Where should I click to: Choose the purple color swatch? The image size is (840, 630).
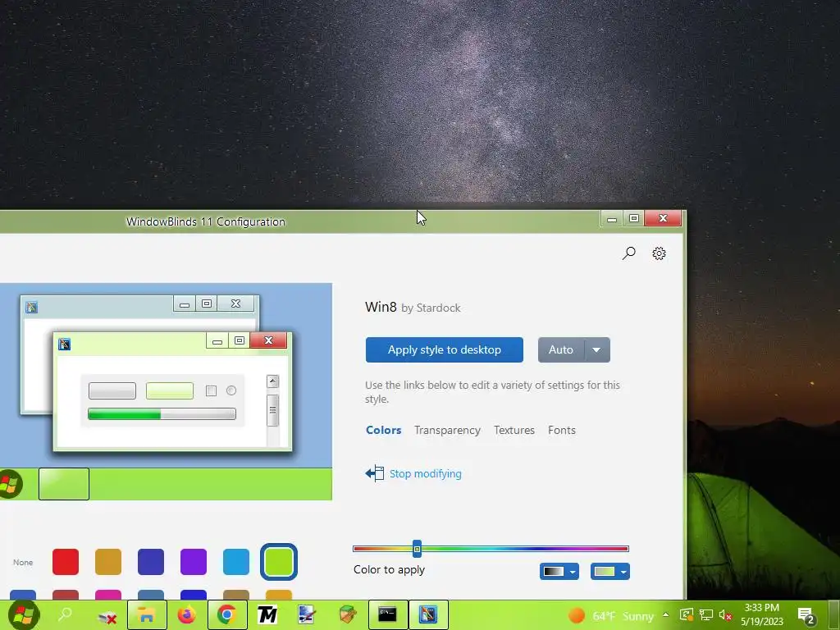click(x=194, y=561)
